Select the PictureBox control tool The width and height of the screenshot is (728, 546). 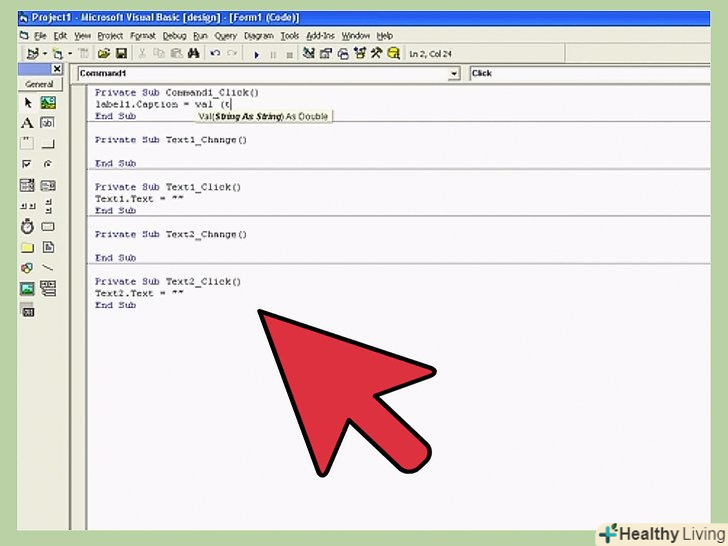[x=48, y=103]
